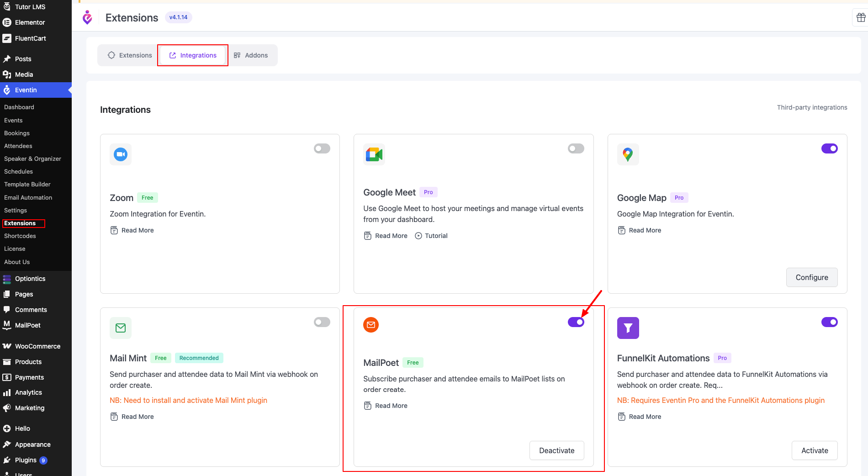The image size is (868, 476).
Task: Open Schedules submenu item
Action: click(x=18, y=171)
